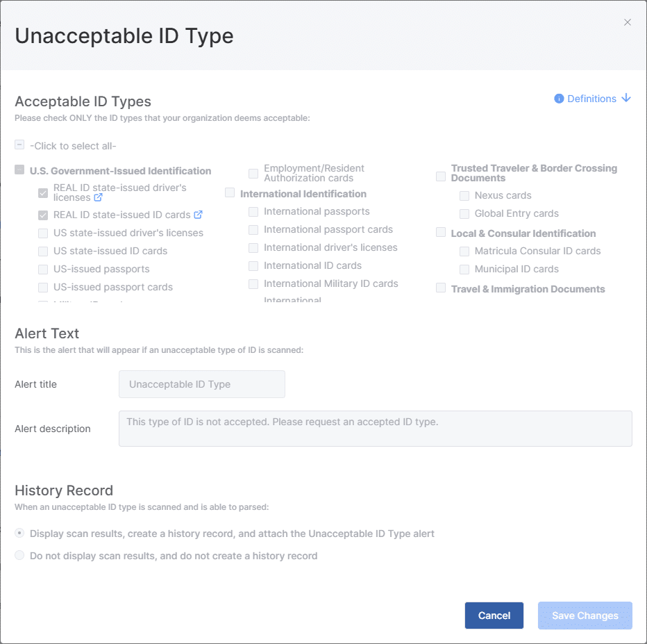This screenshot has width=647, height=644.
Task: Open external link icon for REAL ID state-issued ID cards
Action: [x=198, y=215]
